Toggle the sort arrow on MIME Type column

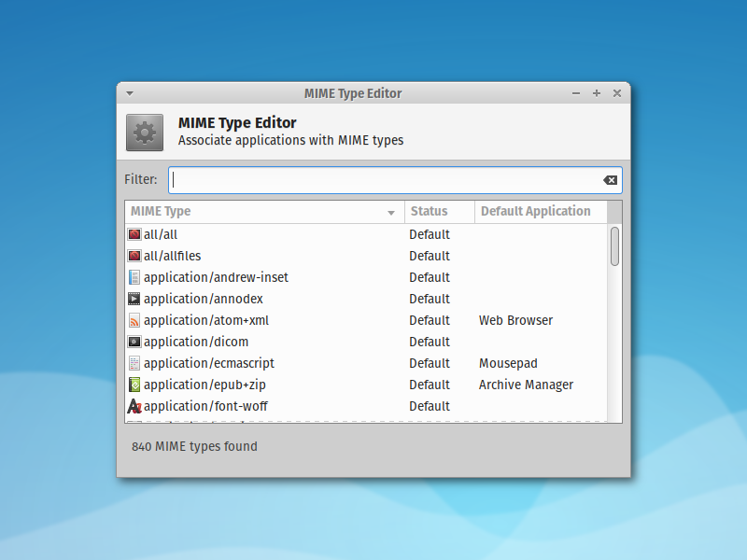click(x=391, y=212)
